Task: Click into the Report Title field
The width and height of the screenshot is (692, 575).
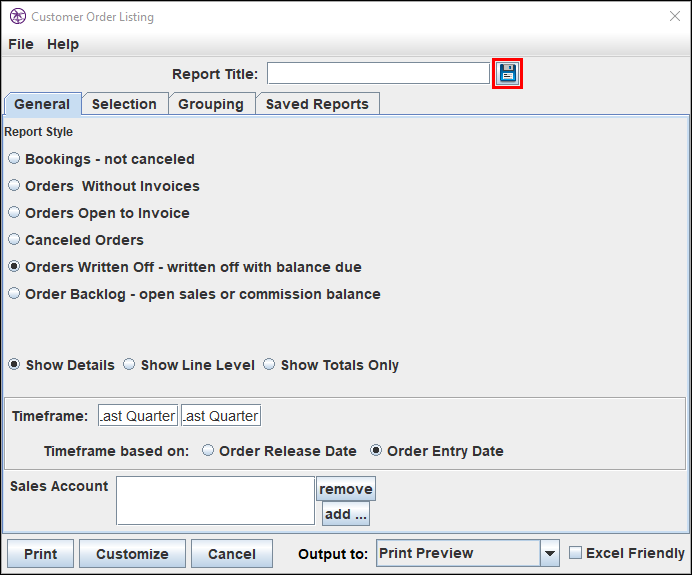Action: coord(378,73)
